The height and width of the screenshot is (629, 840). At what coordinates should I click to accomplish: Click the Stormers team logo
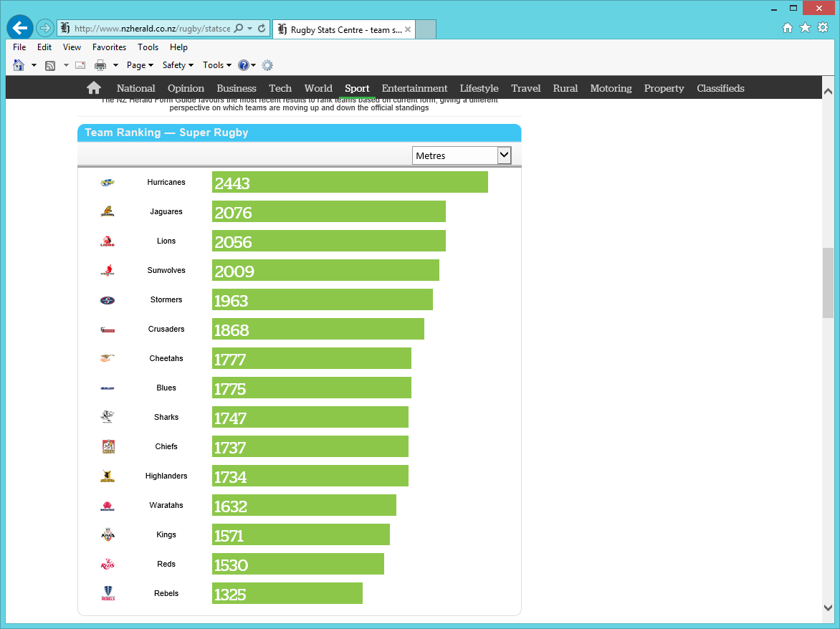tap(107, 300)
